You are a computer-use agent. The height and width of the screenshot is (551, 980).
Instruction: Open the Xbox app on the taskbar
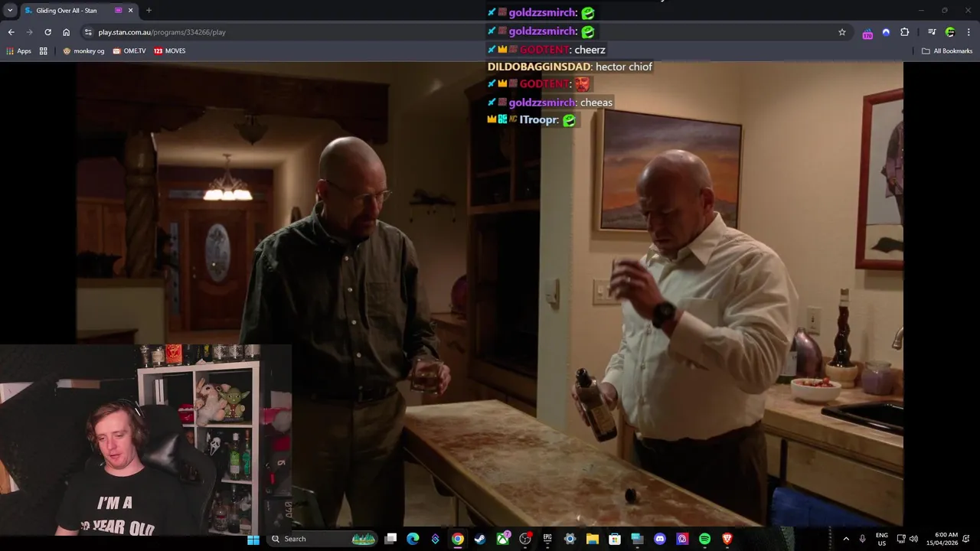point(503,539)
